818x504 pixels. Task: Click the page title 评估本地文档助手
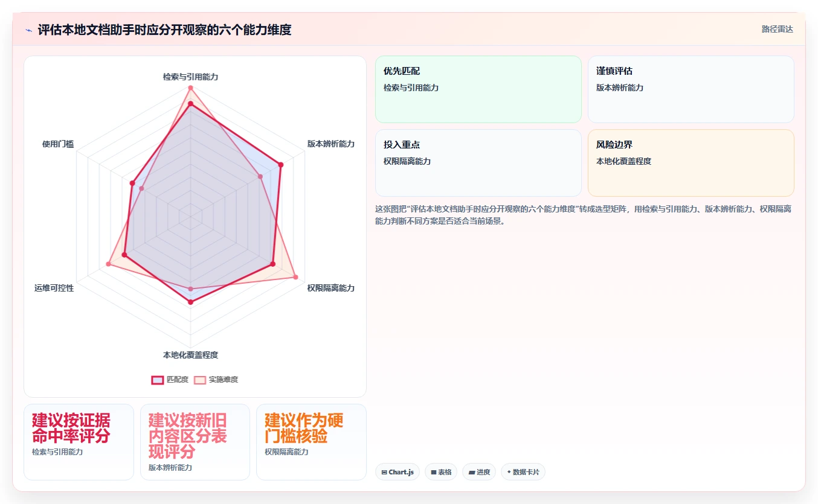coord(164,30)
